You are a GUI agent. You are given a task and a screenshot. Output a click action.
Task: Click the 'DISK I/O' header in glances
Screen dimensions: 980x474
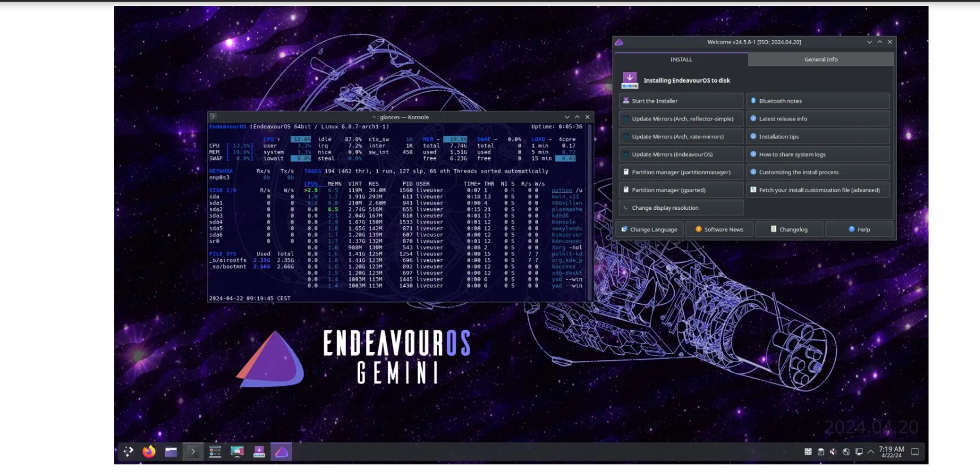(223, 190)
